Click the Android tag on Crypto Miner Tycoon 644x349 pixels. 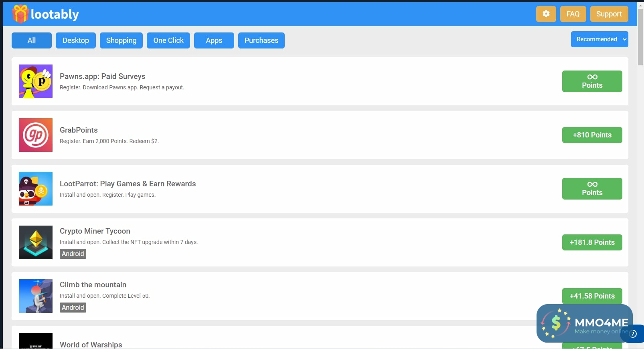[x=73, y=254]
